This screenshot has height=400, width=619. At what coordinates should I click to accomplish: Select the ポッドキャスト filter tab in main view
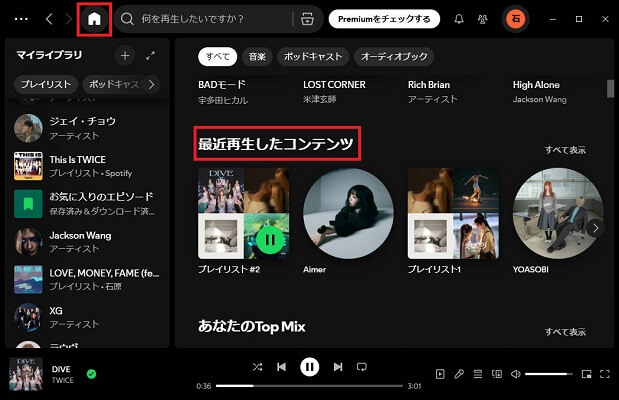313,56
